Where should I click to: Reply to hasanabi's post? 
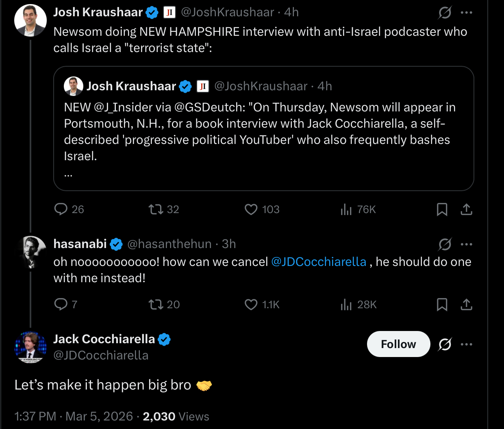[x=61, y=304]
